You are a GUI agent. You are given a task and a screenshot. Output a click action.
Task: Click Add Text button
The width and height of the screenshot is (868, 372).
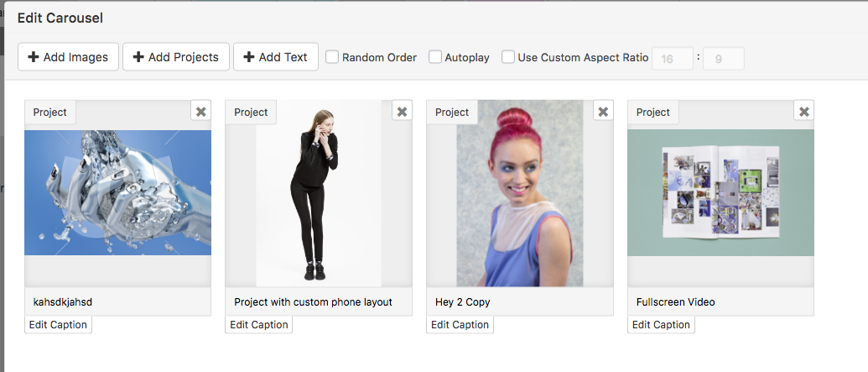click(275, 57)
